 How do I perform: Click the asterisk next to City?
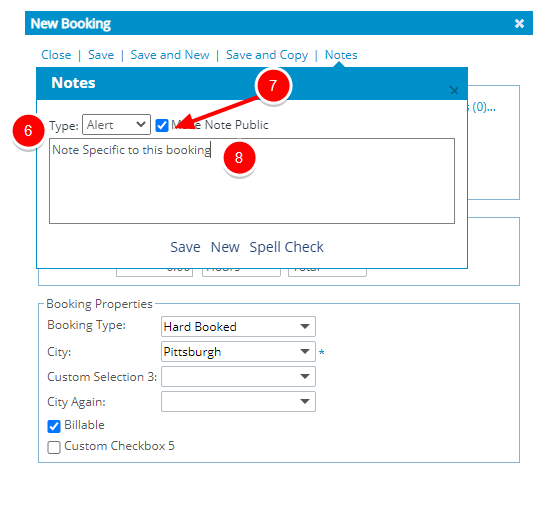click(x=322, y=353)
